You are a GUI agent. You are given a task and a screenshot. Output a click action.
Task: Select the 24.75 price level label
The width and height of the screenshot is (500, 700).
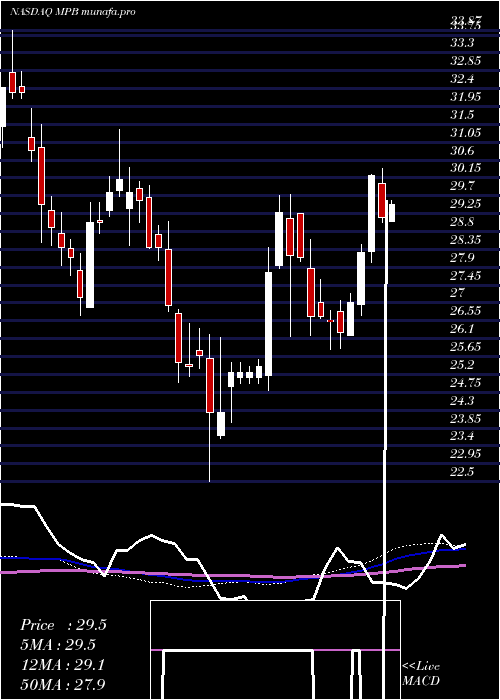click(466, 383)
